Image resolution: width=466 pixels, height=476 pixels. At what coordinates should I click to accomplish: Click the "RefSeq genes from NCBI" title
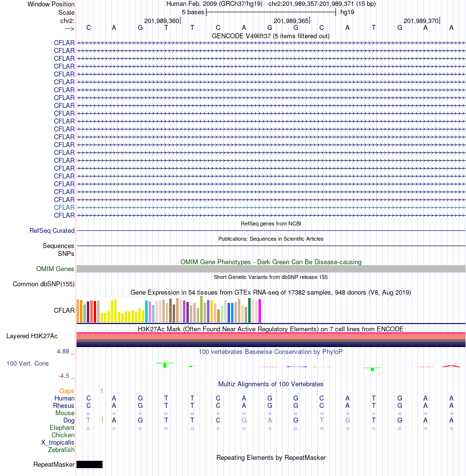tap(271, 224)
